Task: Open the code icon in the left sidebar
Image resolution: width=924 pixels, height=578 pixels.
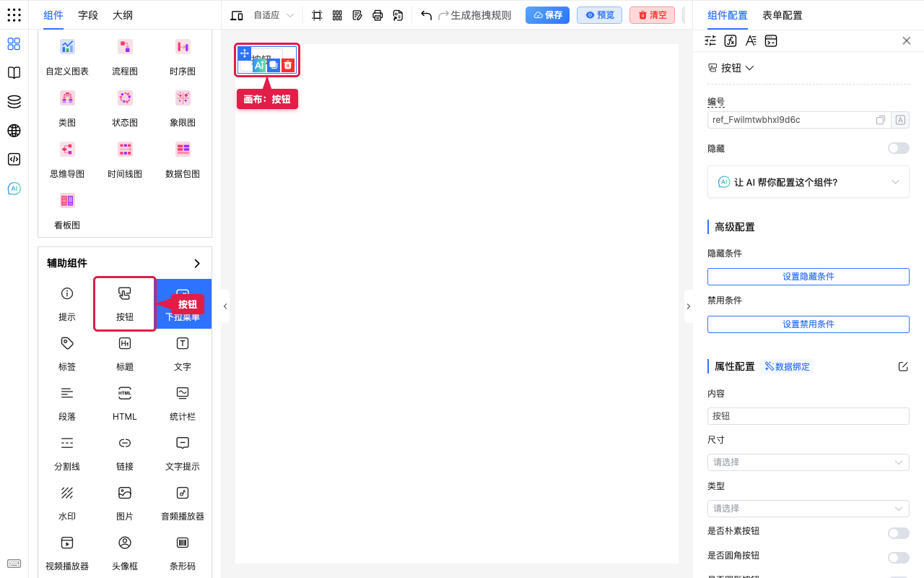Action: click(x=14, y=160)
